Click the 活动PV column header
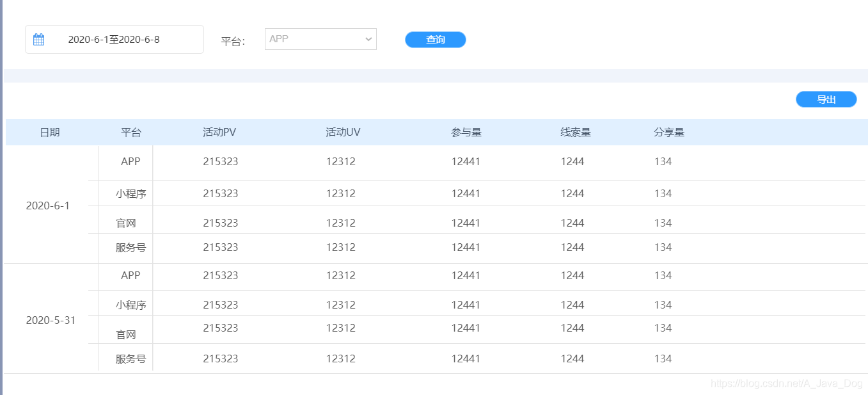Screen dimensions: 868x395 pyautogui.click(x=219, y=133)
